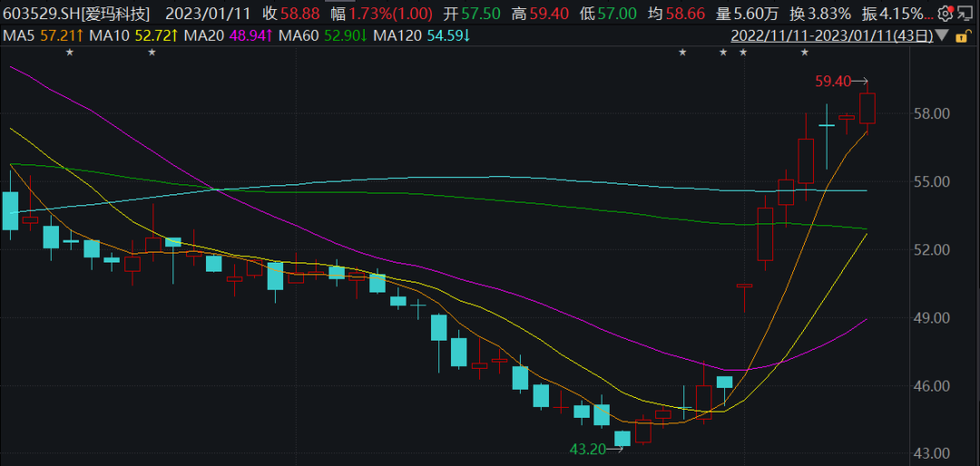Image resolution: width=980 pixels, height=466 pixels.
Task: Select the MA10 52.72 indicator label
Action: pyautogui.click(x=133, y=36)
